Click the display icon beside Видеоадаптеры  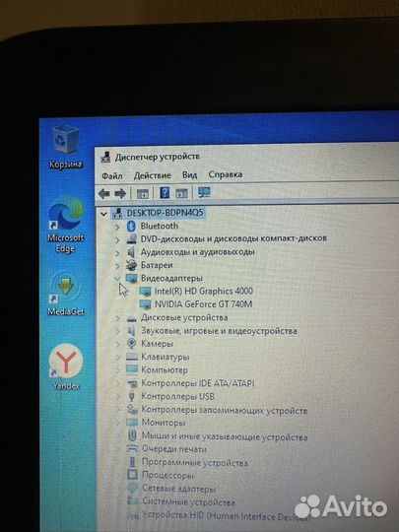pyautogui.click(x=131, y=278)
